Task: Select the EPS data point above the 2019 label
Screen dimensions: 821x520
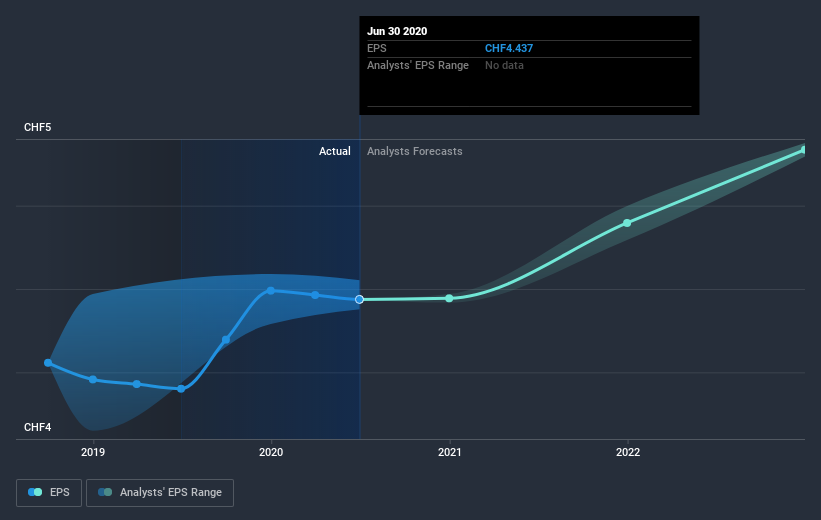Action: tap(93, 380)
